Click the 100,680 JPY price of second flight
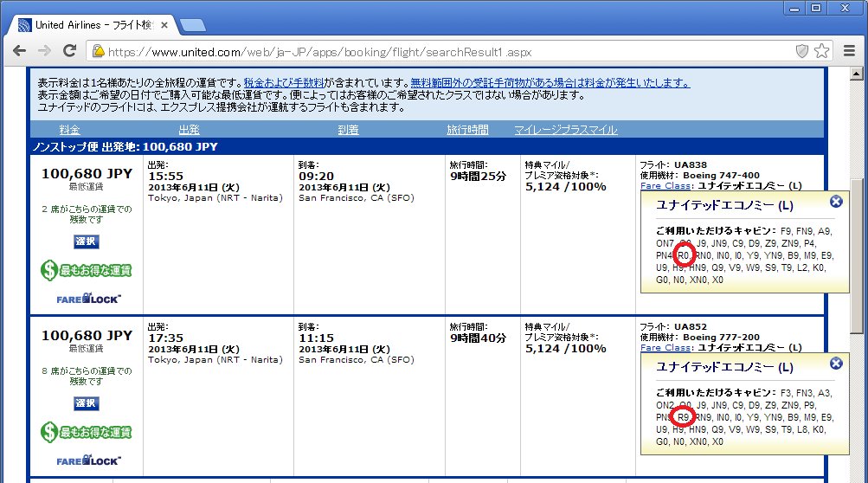Image resolution: width=868 pixels, height=483 pixels. tap(87, 335)
